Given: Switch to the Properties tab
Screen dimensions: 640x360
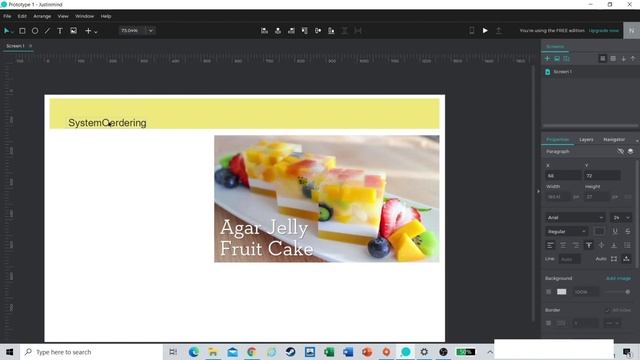Looking at the screenshot, I should [x=558, y=140].
